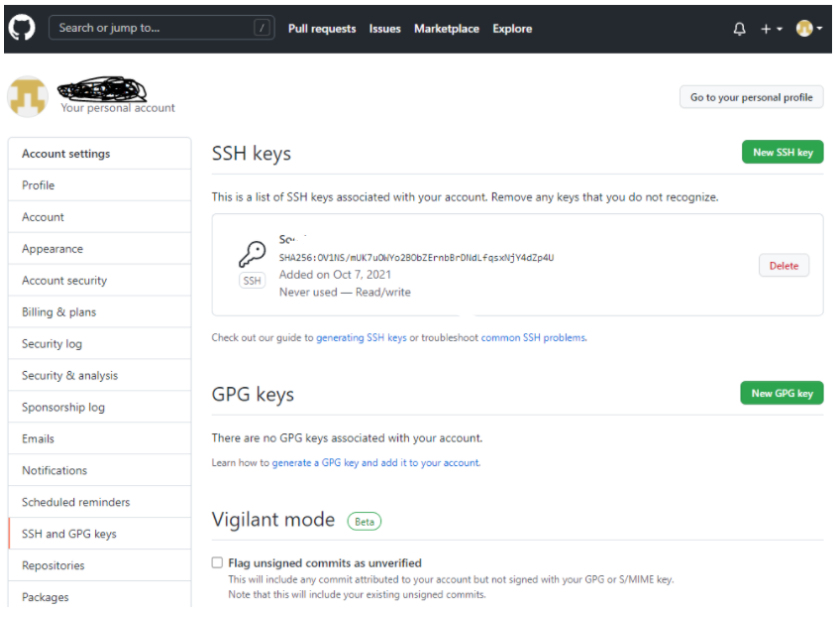Open the GitHub home logo
Image resolution: width=840 pixels, height=631 pixels.
click(22, 28)
